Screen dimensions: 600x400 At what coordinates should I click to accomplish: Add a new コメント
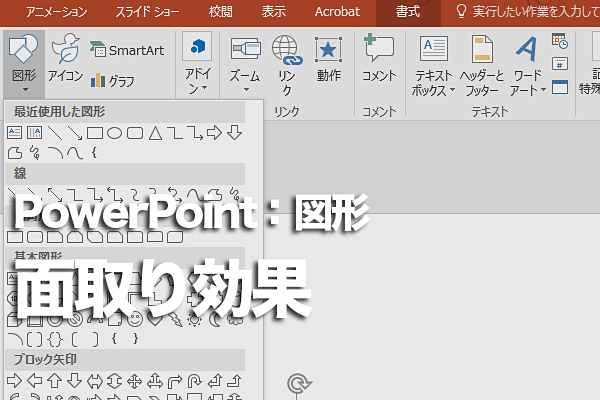click(x=379, y=58)
